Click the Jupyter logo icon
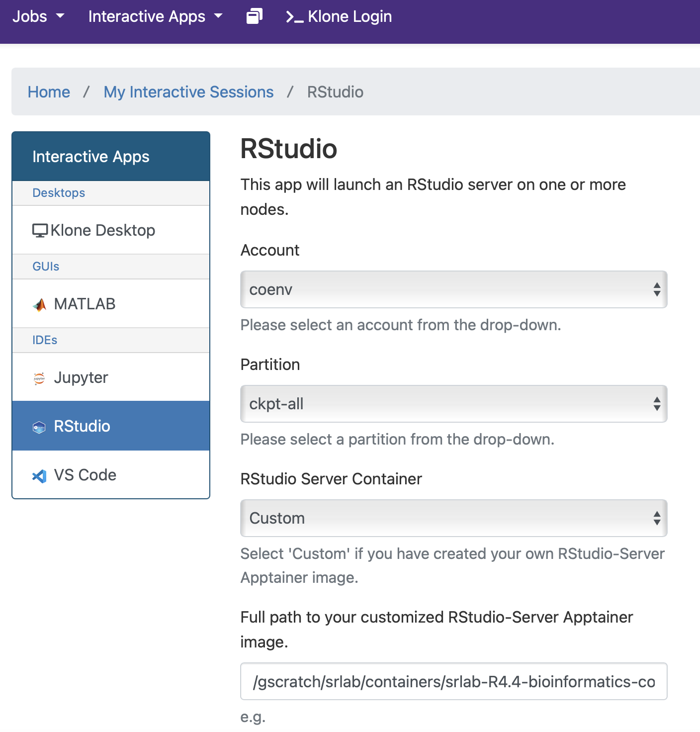Viewport: 700px width, 732px height. (x=39, y=378)
